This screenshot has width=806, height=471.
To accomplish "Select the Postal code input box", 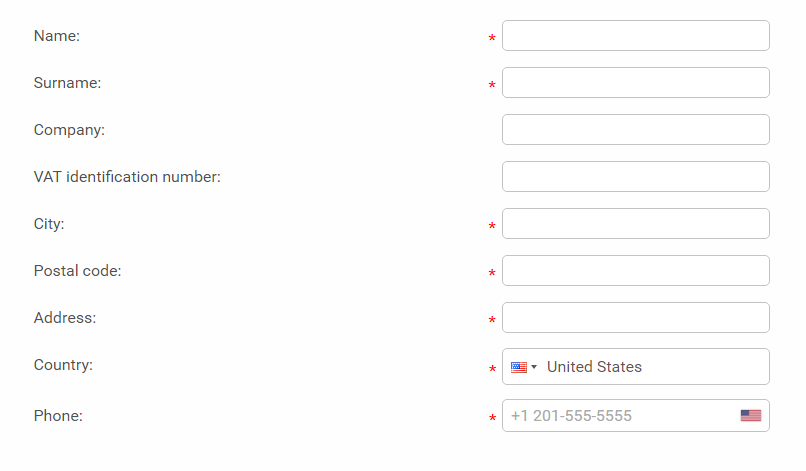I will [635, 270].
